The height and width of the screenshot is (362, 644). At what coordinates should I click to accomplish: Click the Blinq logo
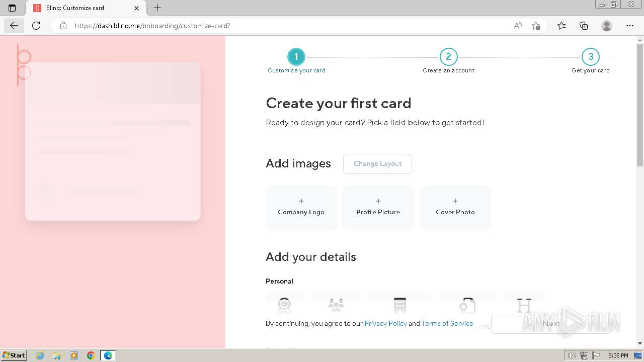coord(23,65)
